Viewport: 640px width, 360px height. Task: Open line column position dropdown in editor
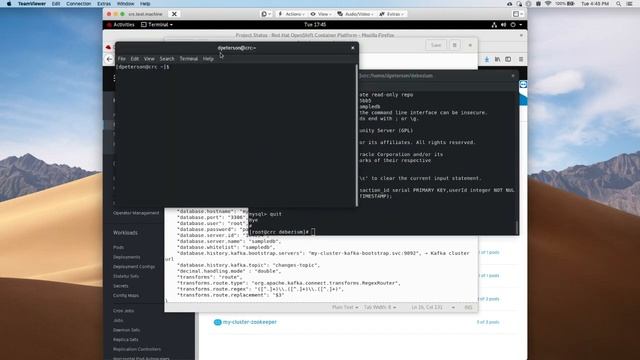click(x=433, y=307)
